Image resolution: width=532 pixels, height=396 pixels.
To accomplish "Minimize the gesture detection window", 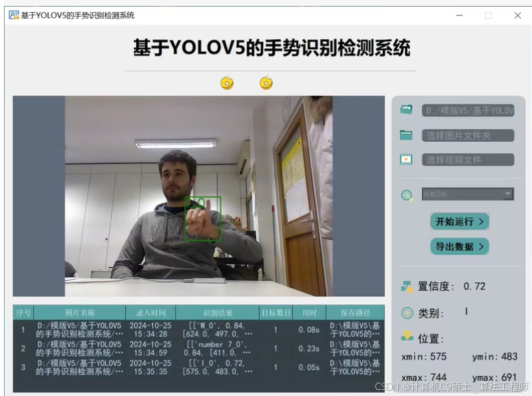I will (x=459, y=15).
